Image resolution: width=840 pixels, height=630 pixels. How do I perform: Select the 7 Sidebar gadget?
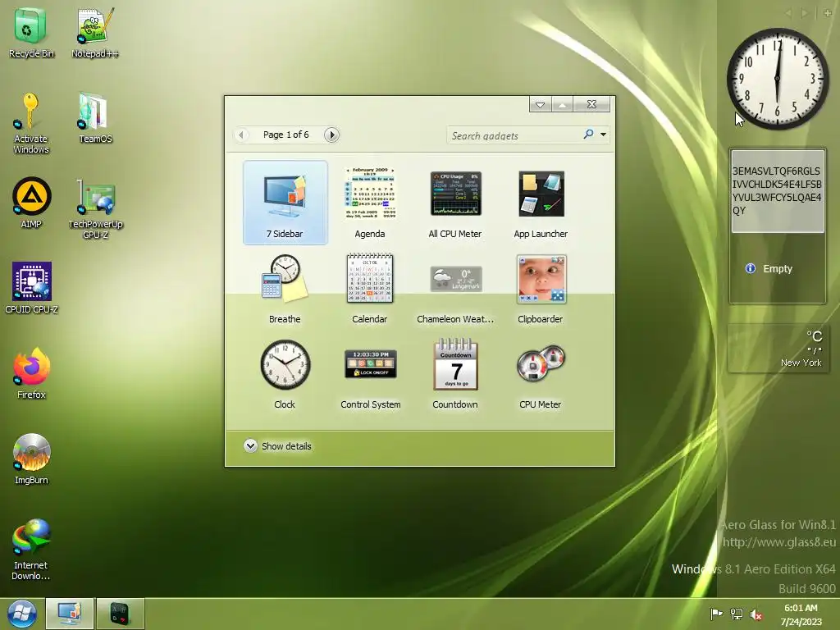click(x=285, y=203)
